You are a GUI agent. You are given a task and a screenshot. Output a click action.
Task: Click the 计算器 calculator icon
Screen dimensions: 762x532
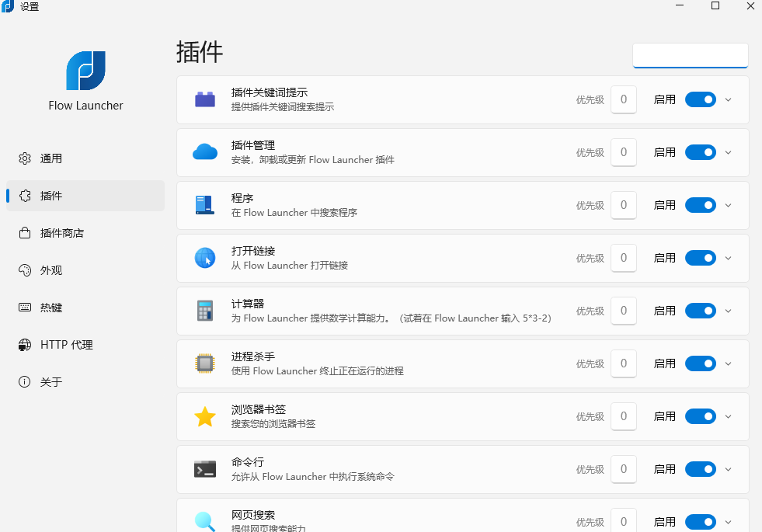click(x=204, y=311)
